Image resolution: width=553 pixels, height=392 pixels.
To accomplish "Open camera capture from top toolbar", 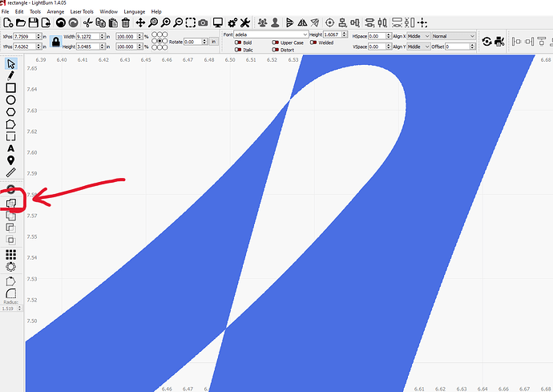I will coord(203,22).
